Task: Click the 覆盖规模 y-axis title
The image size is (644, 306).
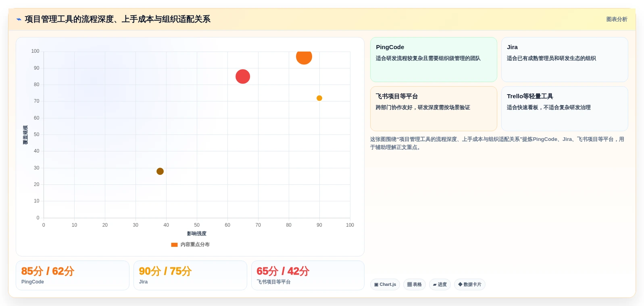Action: (25, 135)
